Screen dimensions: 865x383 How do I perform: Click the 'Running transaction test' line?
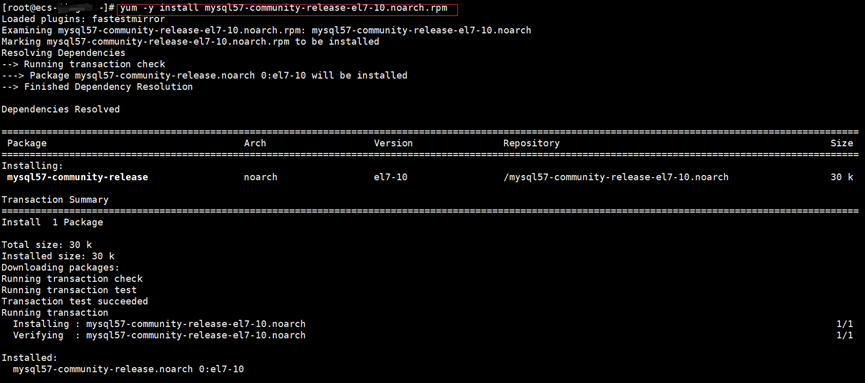[69, 290]
